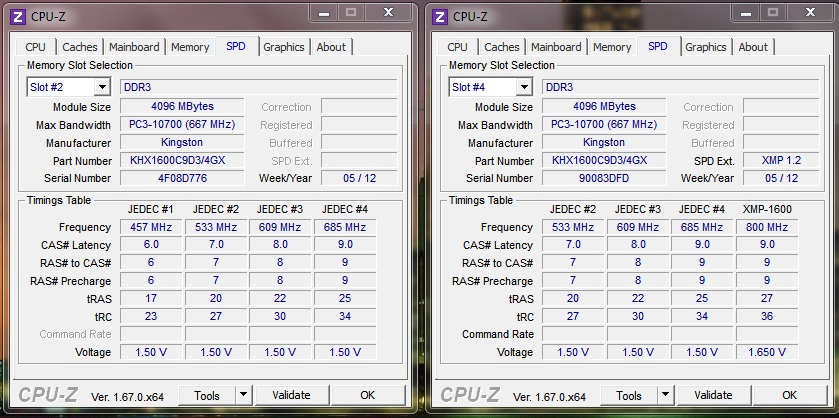Open Graphics tab in the left CPU-Z window
Image resolution: width=839 pixels, height=418 pixels.
pyautogui.click(x=284, y=47)
